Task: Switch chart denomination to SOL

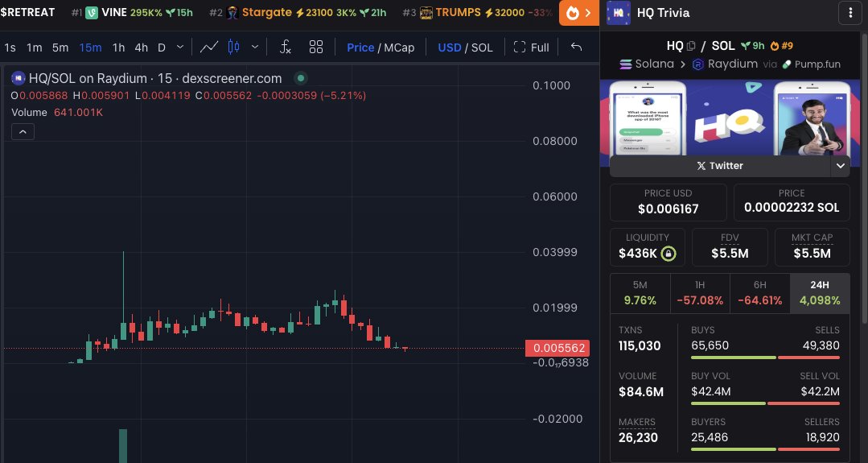Action: point(482,48)
